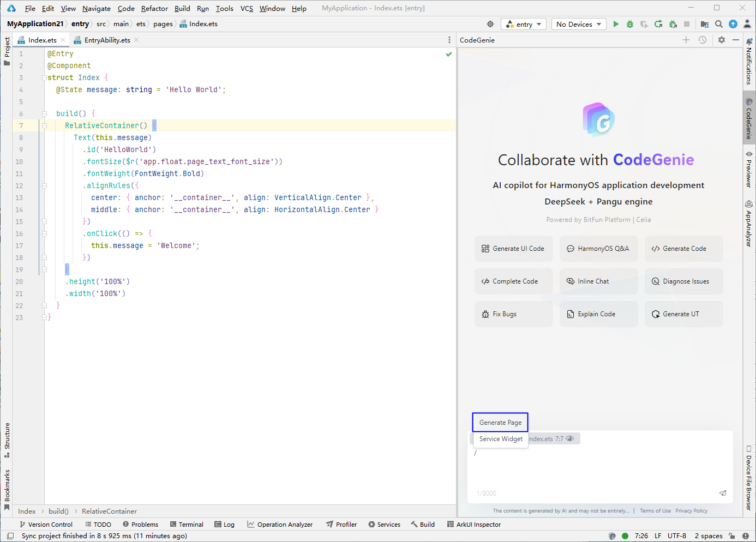Open the VCS menu

pyautogui.click(x=247, y=8)
